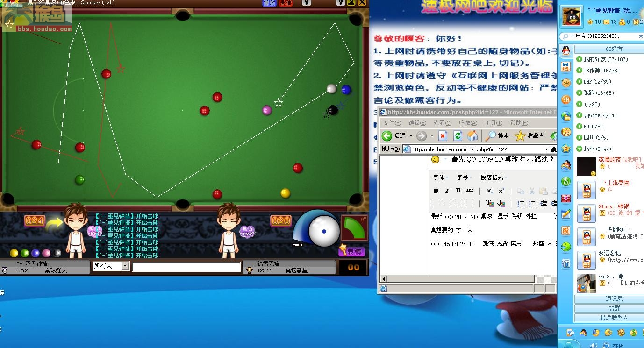
Task: Open the 所有人 chat recipient dropdown
Action: (111, 266)
